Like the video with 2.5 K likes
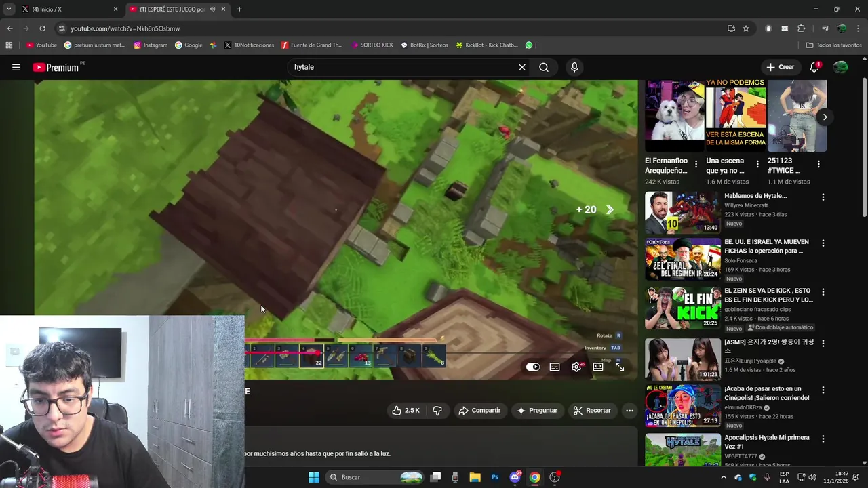This screenshot has width=868, height=488. [405, 411]
